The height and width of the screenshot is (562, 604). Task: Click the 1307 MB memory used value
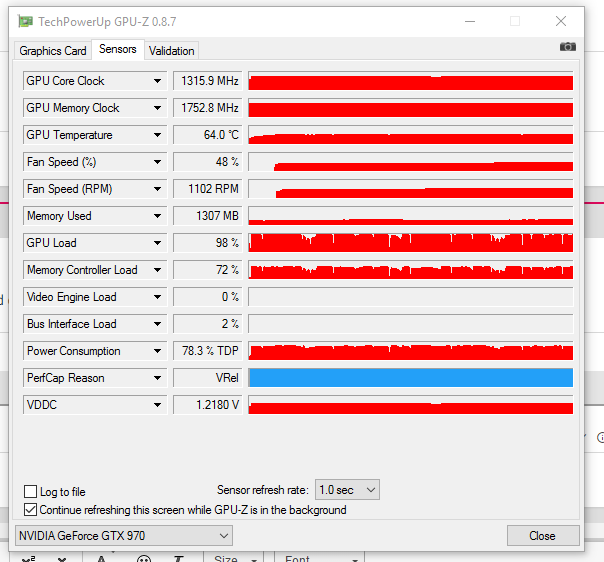click(x=208, y=216)
